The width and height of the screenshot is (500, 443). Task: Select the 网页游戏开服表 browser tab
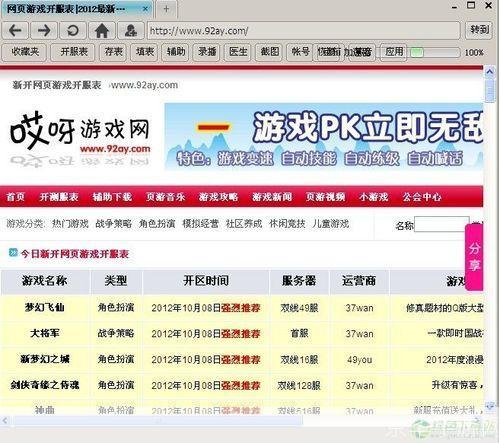(x=76, y=9)
